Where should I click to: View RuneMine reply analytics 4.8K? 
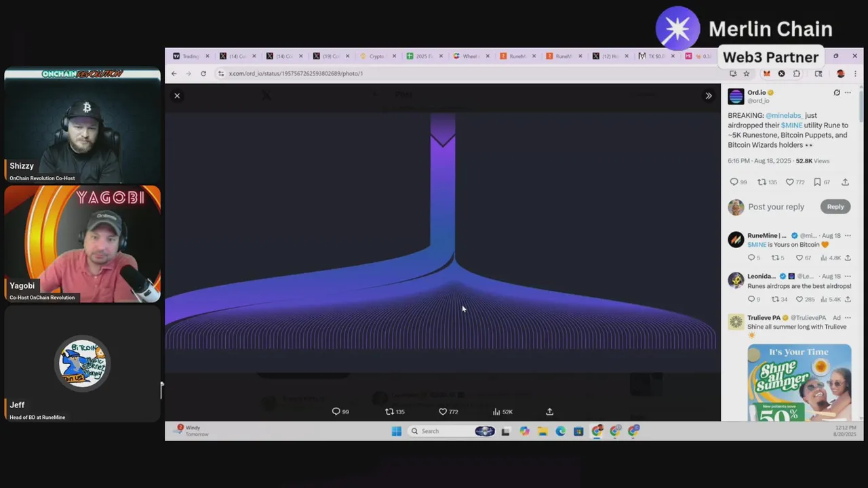pyautogui.click(x=831, y=258)
